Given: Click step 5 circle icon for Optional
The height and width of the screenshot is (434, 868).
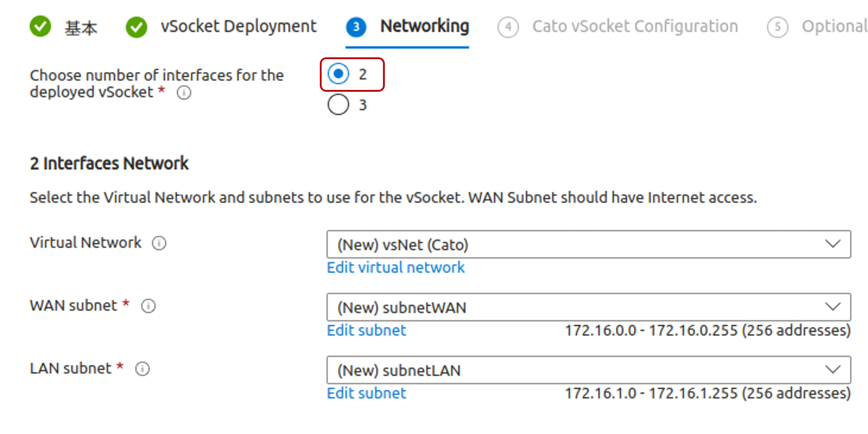Looking at the screenshot, I should (x=778, y=27).
